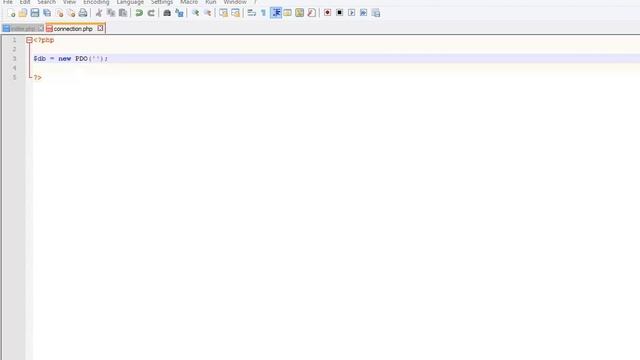Undo the last edit
Screen dimensions: 640x360
click(139, 13)
